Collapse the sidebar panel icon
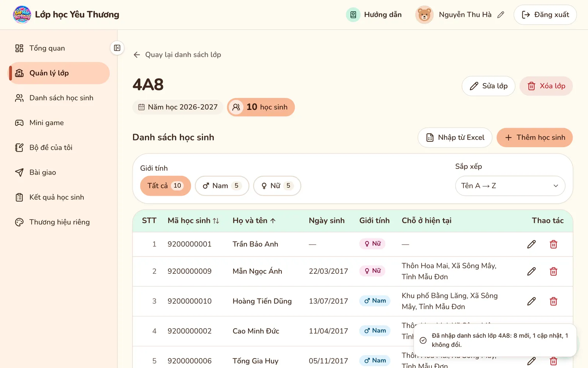The height and width of the screenshot is (368, 588). [x=117, y=48]
